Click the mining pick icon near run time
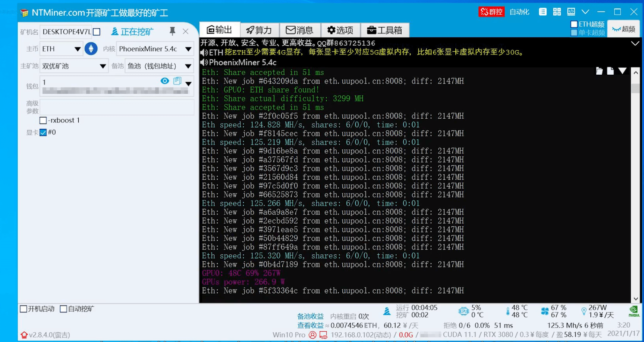 pos(387,311)
